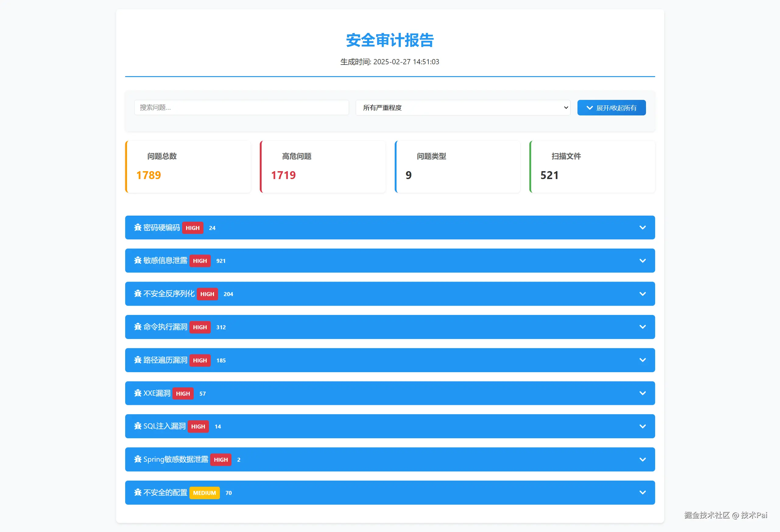Open the 所有严重程度 severity dropdown
Image resolution: width=780 pixels, height=532 pixels.
(x=463, y=108)
